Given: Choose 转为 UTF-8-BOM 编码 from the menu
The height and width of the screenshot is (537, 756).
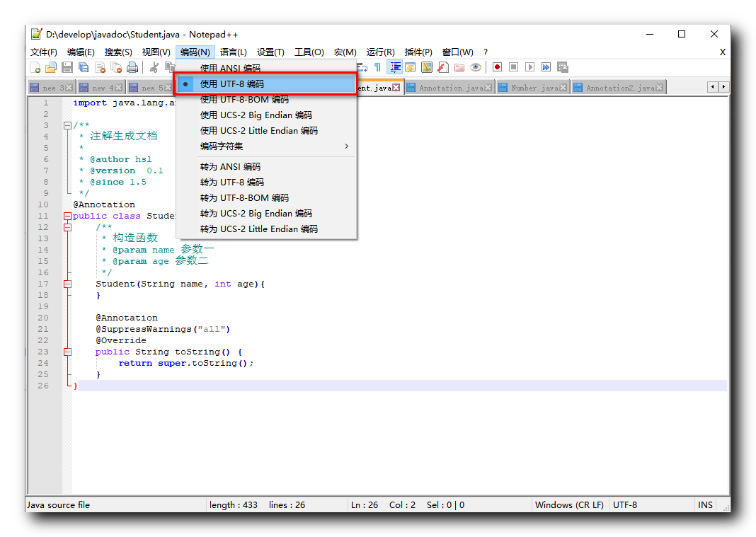Looking at the screenshot, I should tap(265, 197).
